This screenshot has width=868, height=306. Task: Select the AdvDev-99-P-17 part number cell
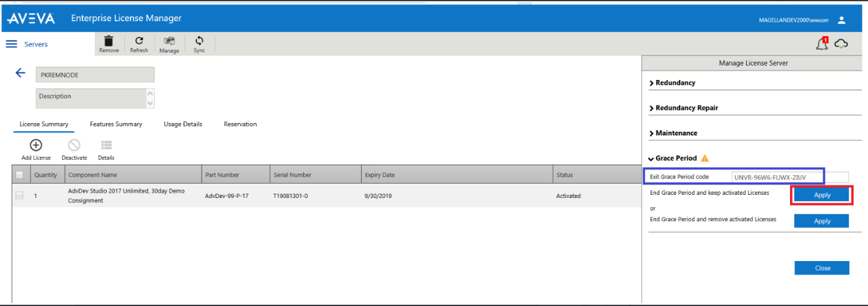(227, 196)
